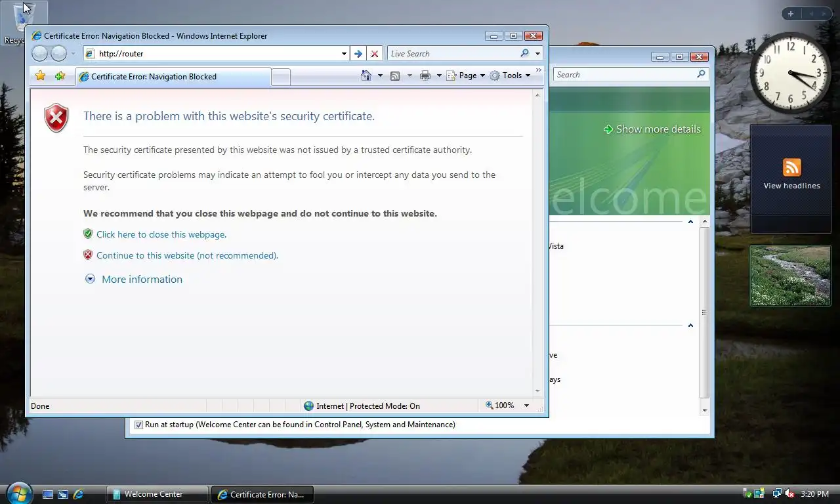Click the Welcome Center search magnifier icon
This screenshot has width=840, height=504.
[701, 74]
